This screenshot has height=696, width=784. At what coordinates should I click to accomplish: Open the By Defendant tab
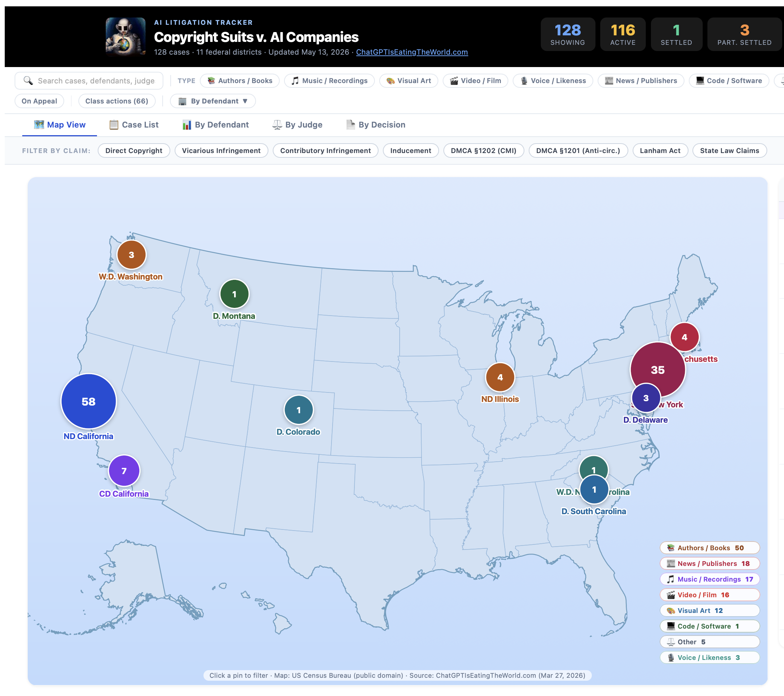tap(216, 125)
